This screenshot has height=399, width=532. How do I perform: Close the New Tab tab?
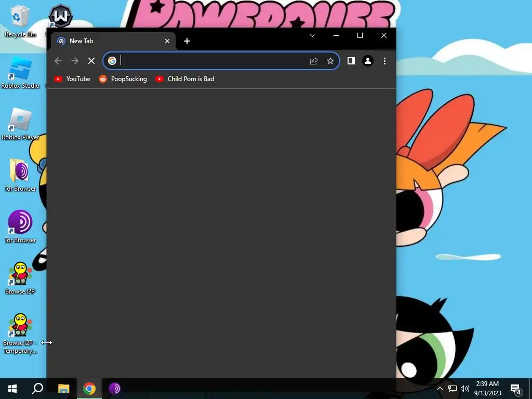point(167,41)
